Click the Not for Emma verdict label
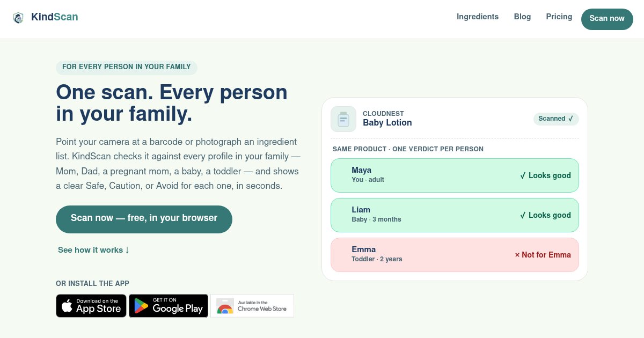Viewport: 644px width, 338px height. pos(543,255)
